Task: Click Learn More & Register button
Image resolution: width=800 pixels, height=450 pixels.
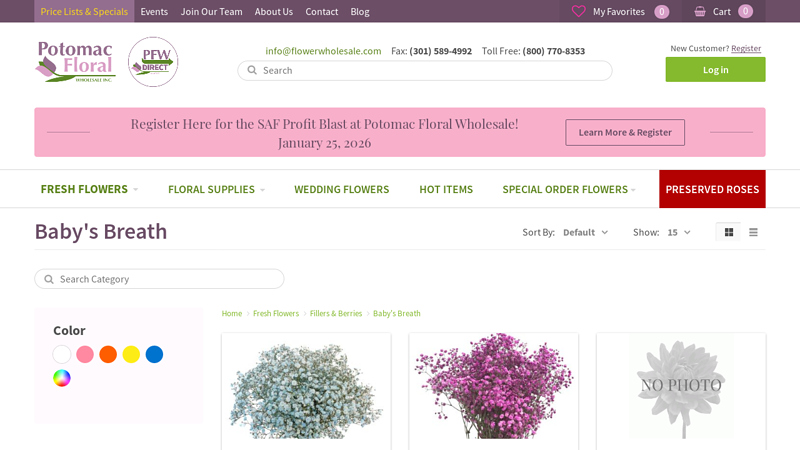Action: (x=625, y=132)
